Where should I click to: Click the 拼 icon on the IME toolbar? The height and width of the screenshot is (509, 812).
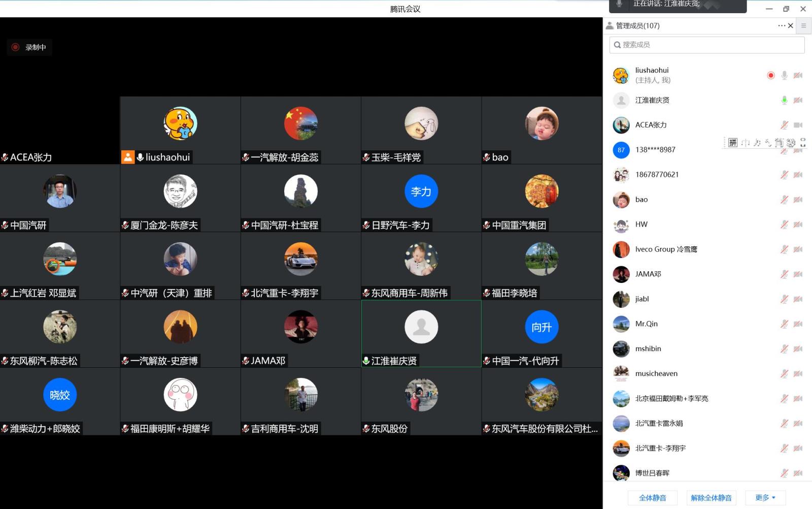(732, 143)
